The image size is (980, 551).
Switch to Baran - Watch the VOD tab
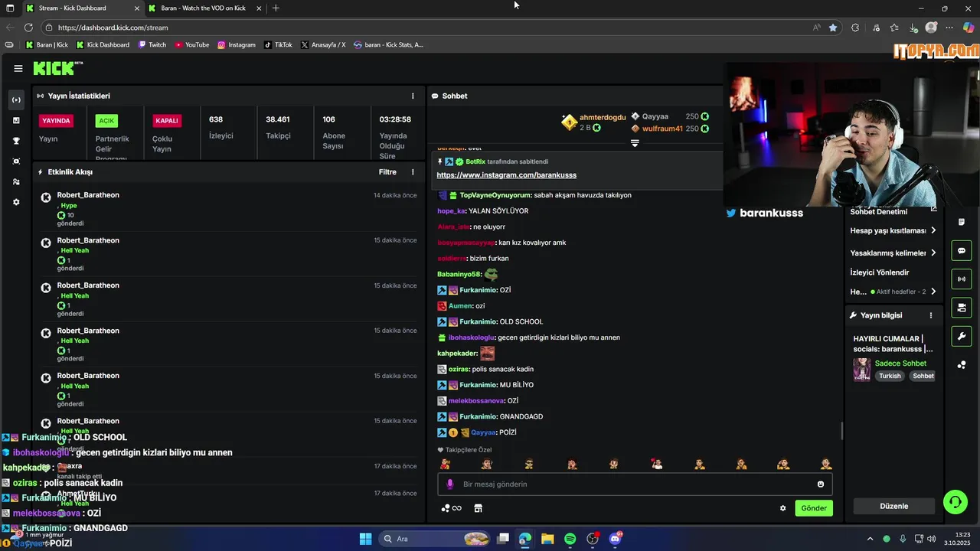pyautogui.click(x=204, y=8)
